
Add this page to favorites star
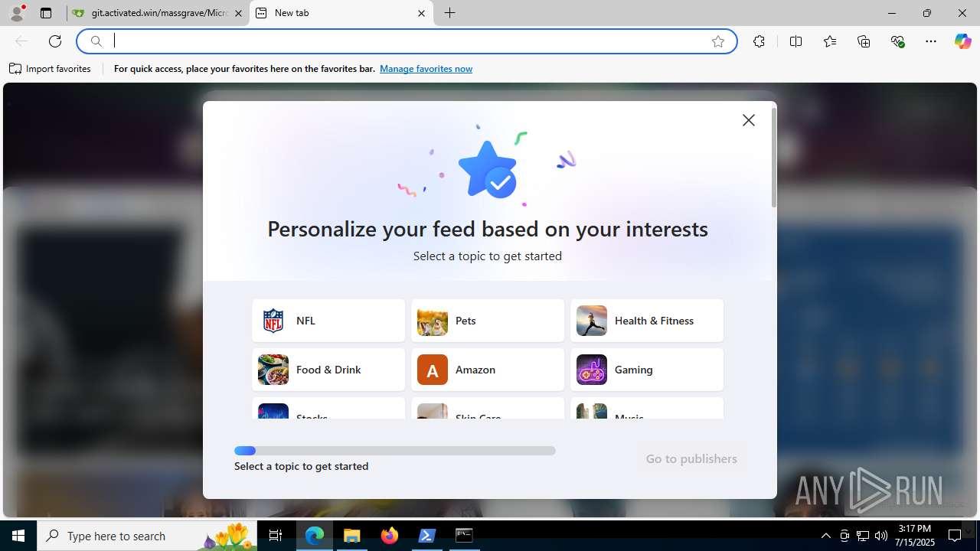coord(718,41)
